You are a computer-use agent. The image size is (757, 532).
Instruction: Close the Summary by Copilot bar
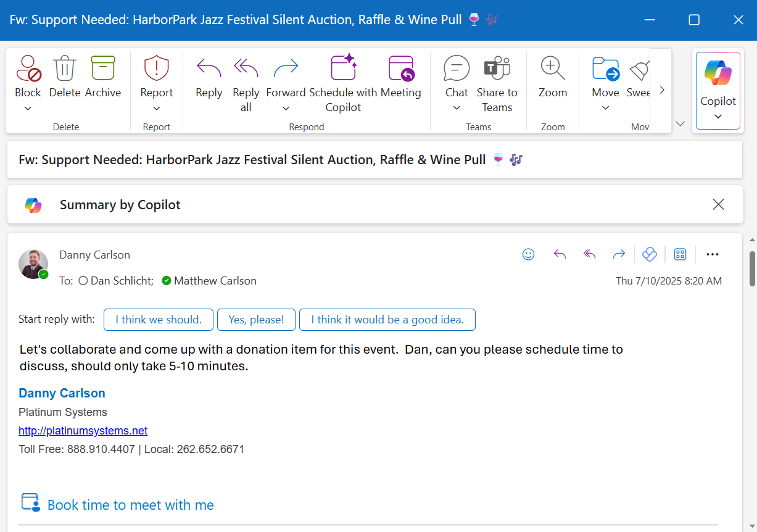coord(718,204)
